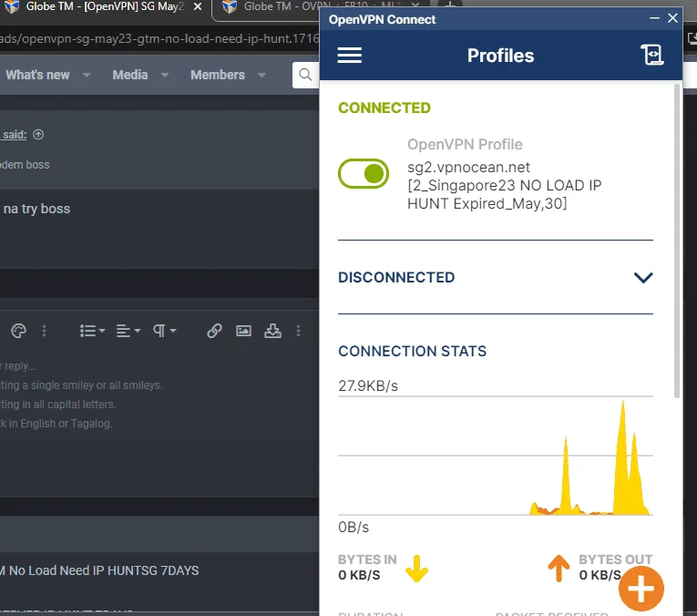Click the connection stats traffic graph
This screenshot has width=697, height=616.
496,456
